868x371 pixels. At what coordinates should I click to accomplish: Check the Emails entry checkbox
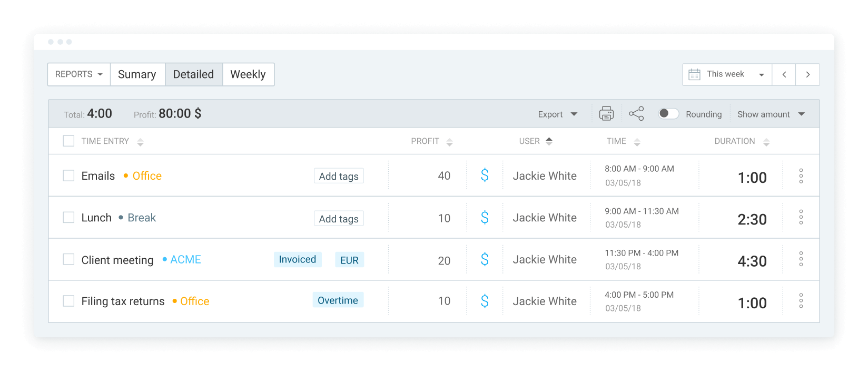pyautogui.click(x=68, y=175)
